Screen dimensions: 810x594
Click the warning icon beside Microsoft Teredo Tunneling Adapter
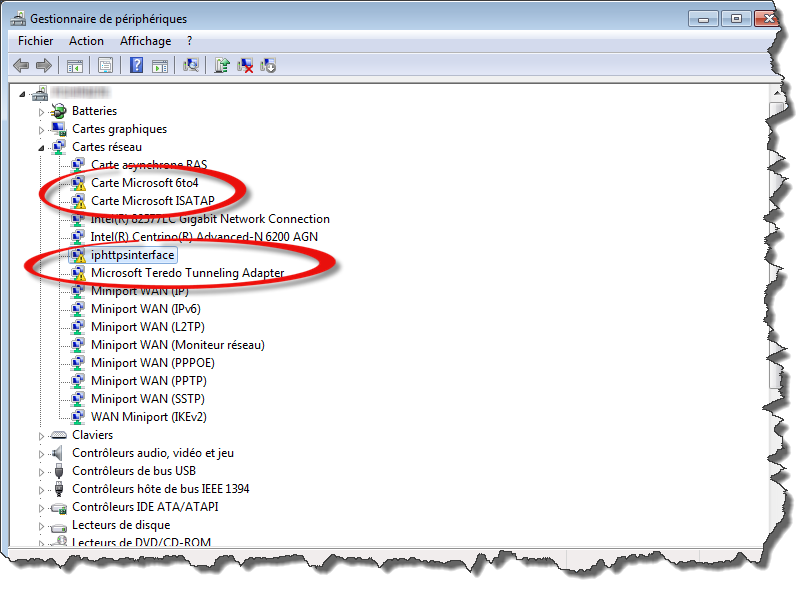coord(78,273)
